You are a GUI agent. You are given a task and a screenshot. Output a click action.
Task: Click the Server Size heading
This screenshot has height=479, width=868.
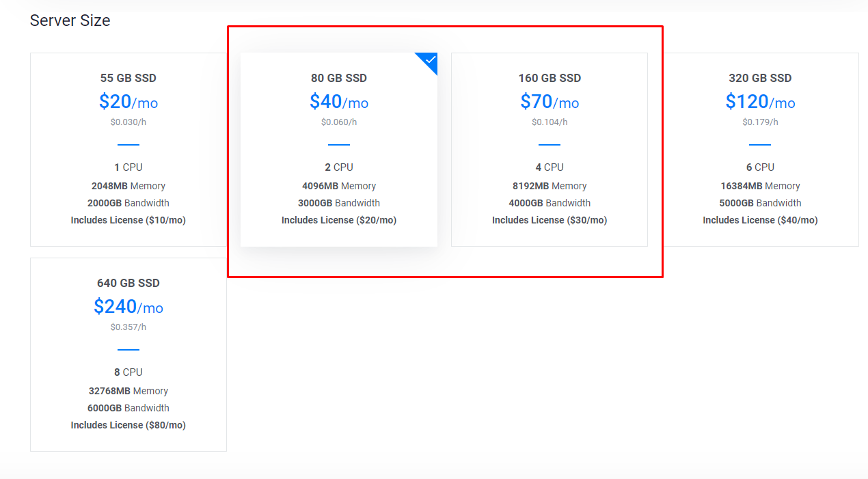click(70, 20)
